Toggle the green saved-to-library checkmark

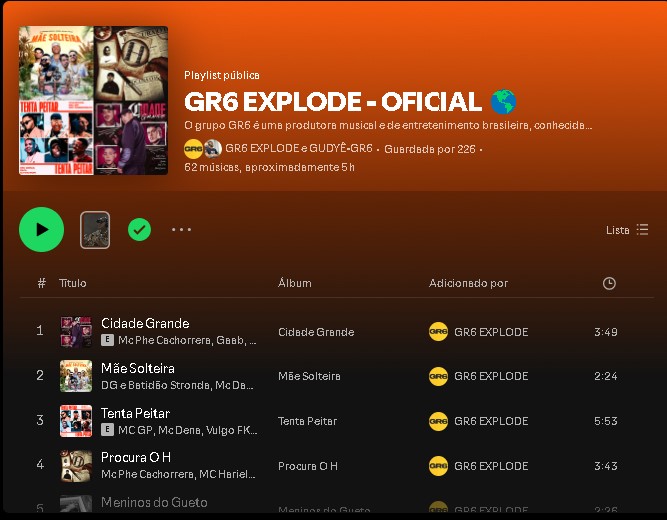coord(140,230)
